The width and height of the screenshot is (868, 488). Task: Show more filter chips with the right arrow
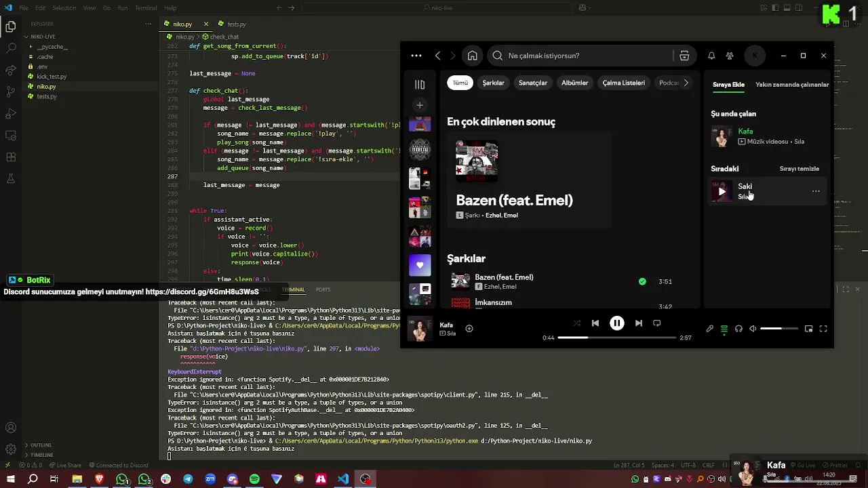coord(686,83)
